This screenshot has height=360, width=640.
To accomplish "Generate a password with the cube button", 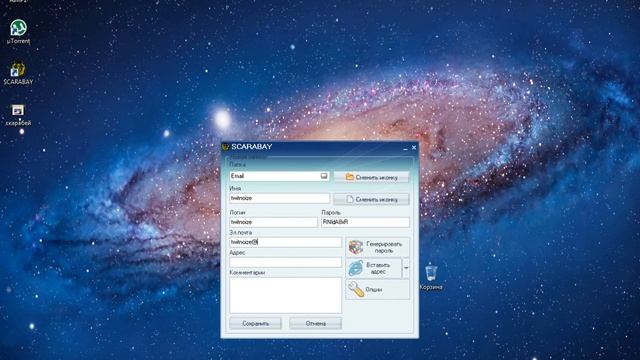I will tap(378, 247).
